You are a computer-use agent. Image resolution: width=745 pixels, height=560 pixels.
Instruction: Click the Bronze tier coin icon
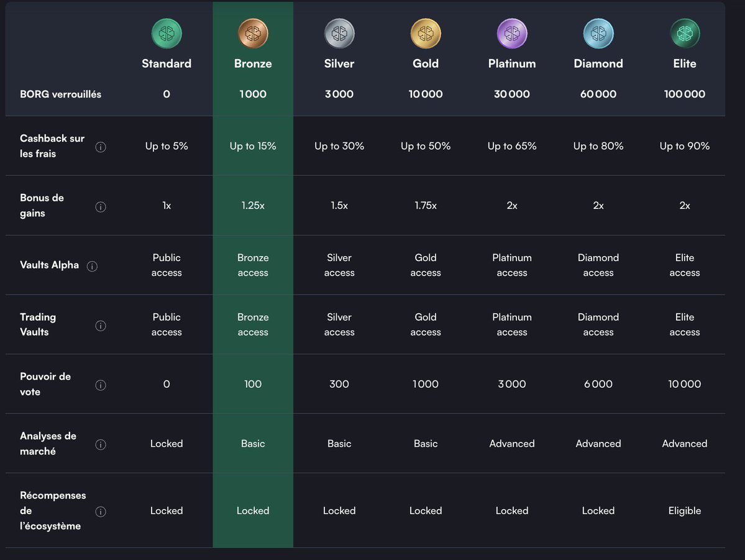point(253,34)
